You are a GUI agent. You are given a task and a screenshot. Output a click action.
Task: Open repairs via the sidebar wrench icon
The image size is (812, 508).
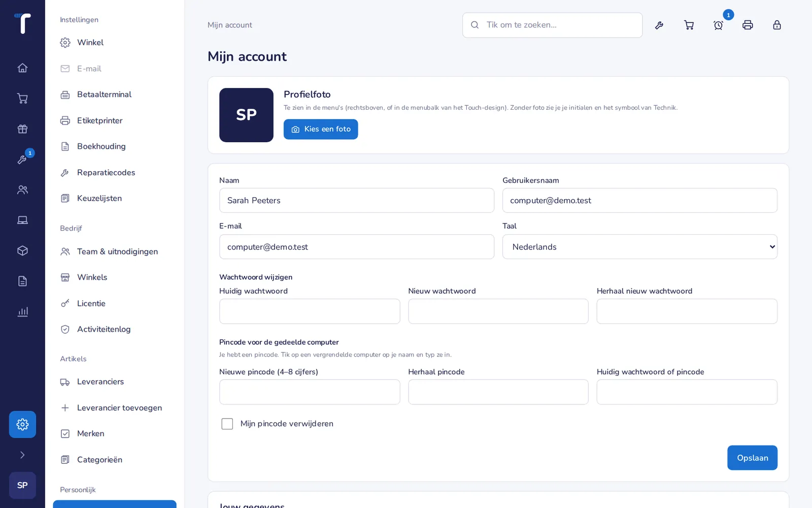pyautogui.click(x=22, y=159)
